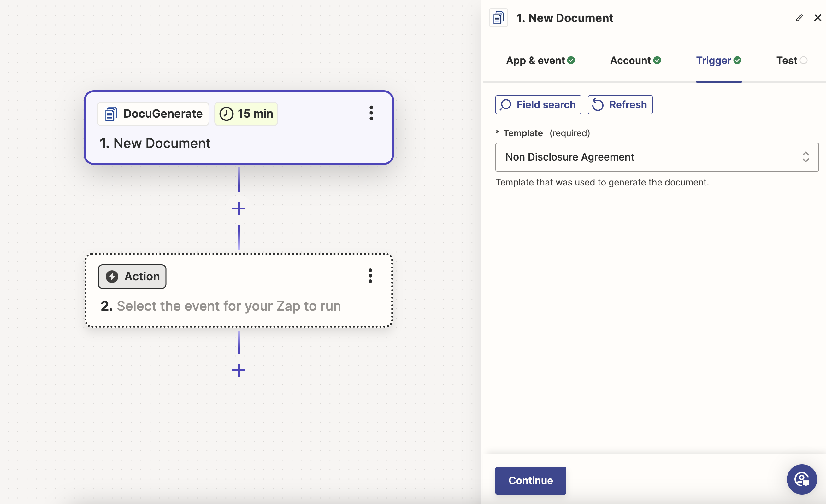826x504 pixels.
Task: Click the Template dropdown up-down arrows
Action: click(x=805, y=157)
